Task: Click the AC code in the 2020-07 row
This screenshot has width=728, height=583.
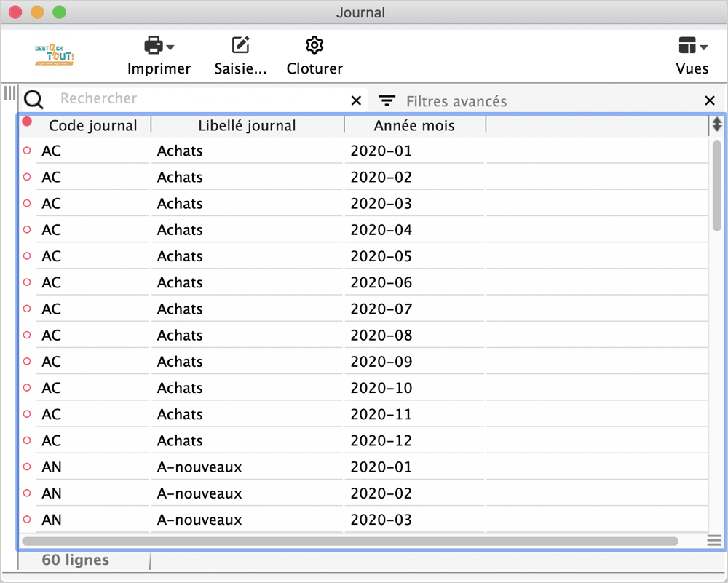Action: (51, 309)
